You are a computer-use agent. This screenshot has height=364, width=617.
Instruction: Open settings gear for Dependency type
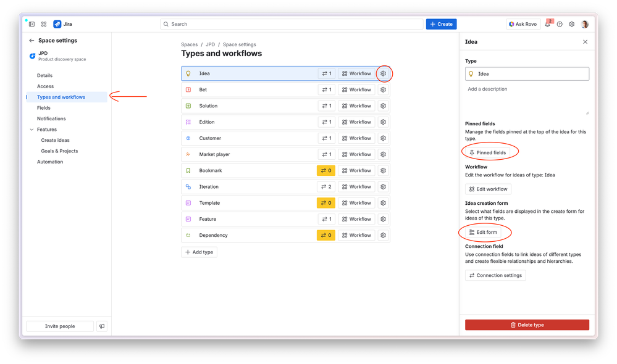point(384,235)
